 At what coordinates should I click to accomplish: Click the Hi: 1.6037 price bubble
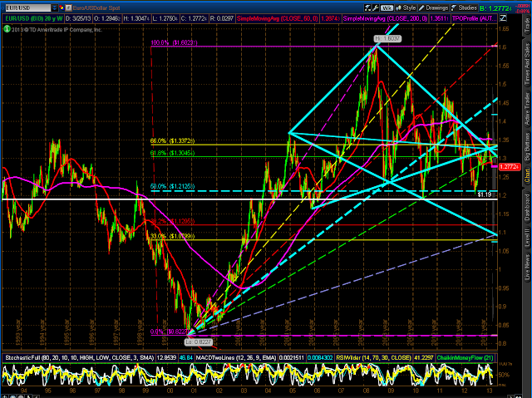[387, 39]
